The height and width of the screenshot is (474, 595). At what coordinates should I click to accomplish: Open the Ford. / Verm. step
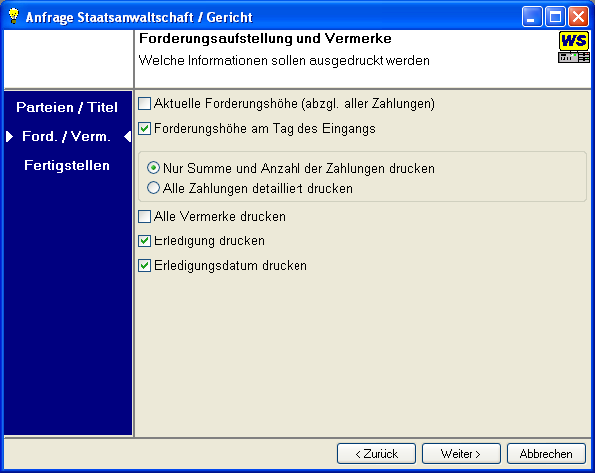66,136
